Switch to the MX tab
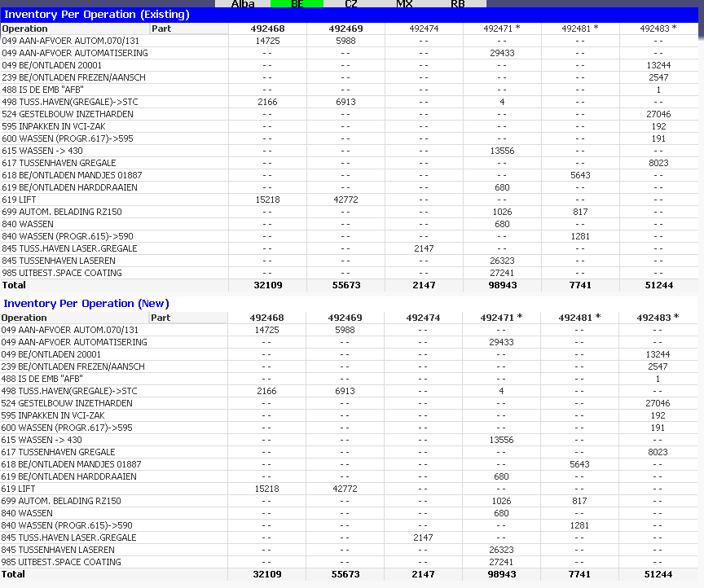The height and width of the screenshot is (588, 704). coord(404,3)
